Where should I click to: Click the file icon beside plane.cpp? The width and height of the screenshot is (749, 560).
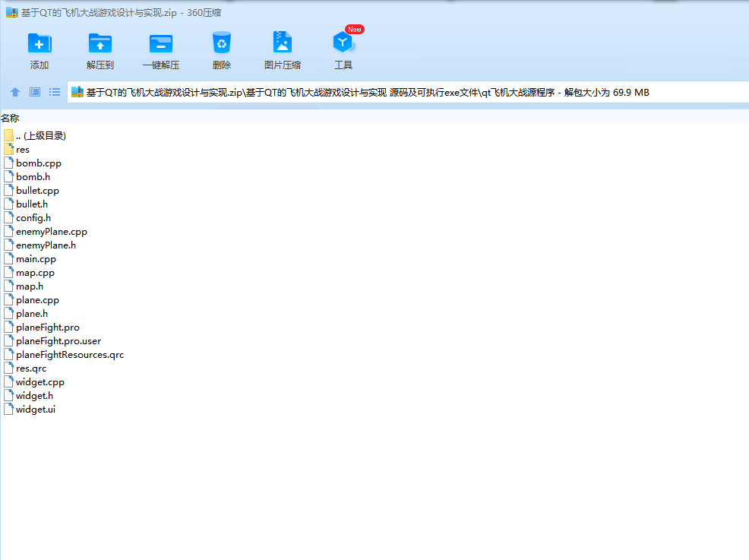point(8,300)
